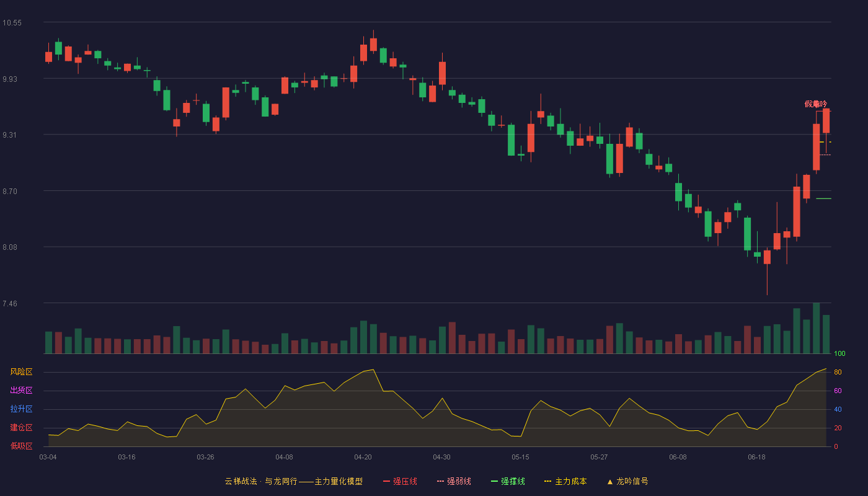Click the 强撑线 green legend marker

494,481
